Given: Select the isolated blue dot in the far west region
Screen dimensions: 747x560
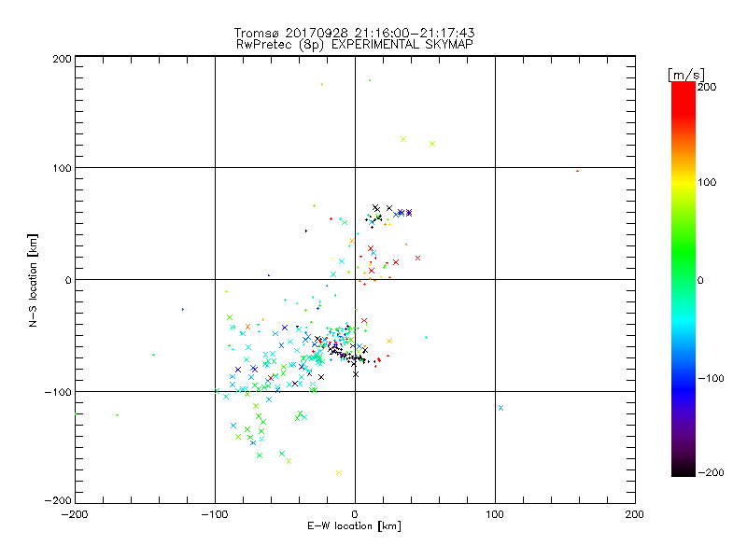Looking at the screenshot, I should point(182,310).
